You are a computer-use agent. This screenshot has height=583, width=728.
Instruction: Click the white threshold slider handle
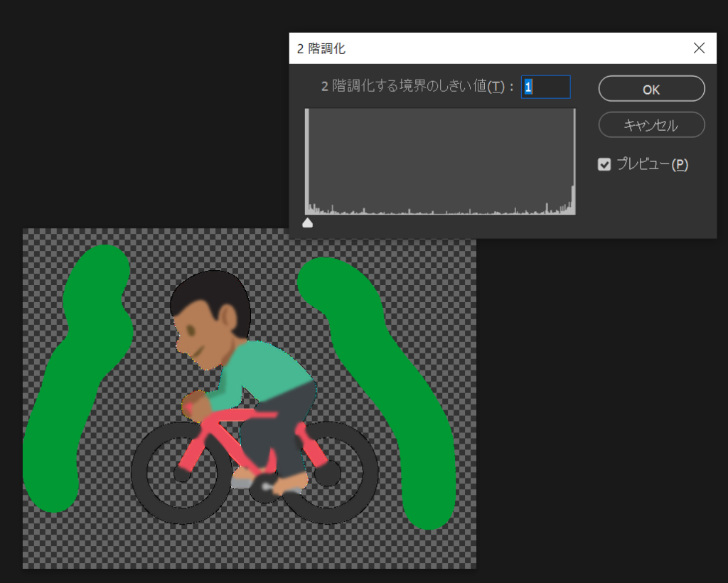pyautogui.click(x=307, y=223)
